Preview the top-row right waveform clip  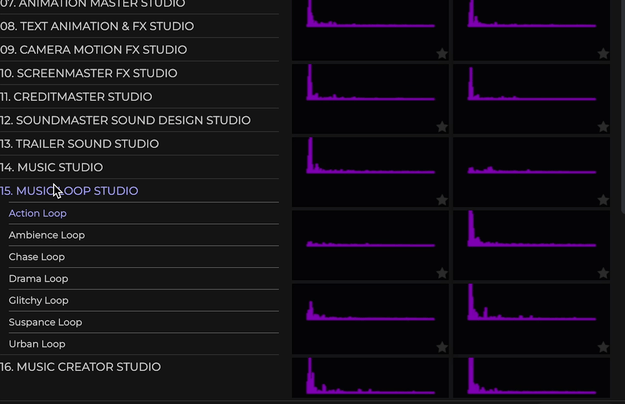(531, 28)
